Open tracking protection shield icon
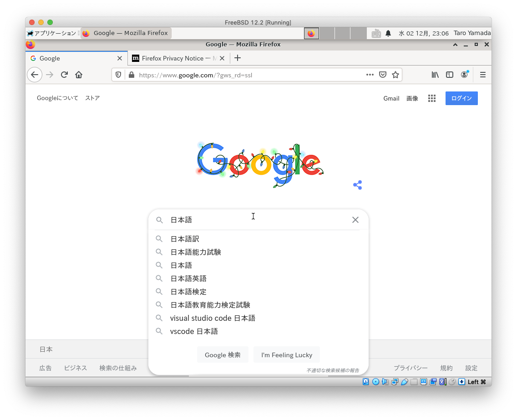This screenshot has width=517, height=420. point(118,75)
